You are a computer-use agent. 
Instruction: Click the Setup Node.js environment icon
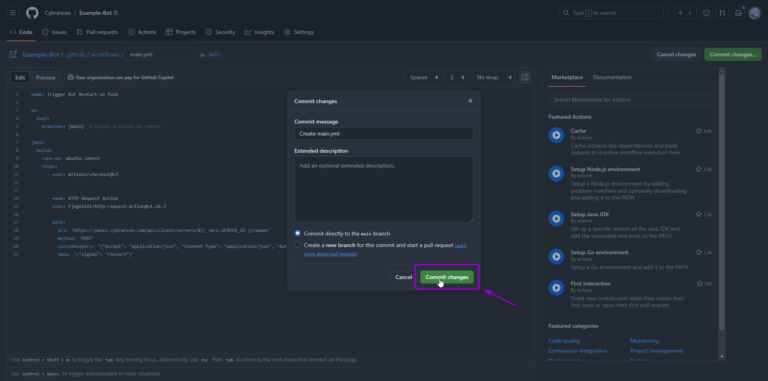[556, 173]
